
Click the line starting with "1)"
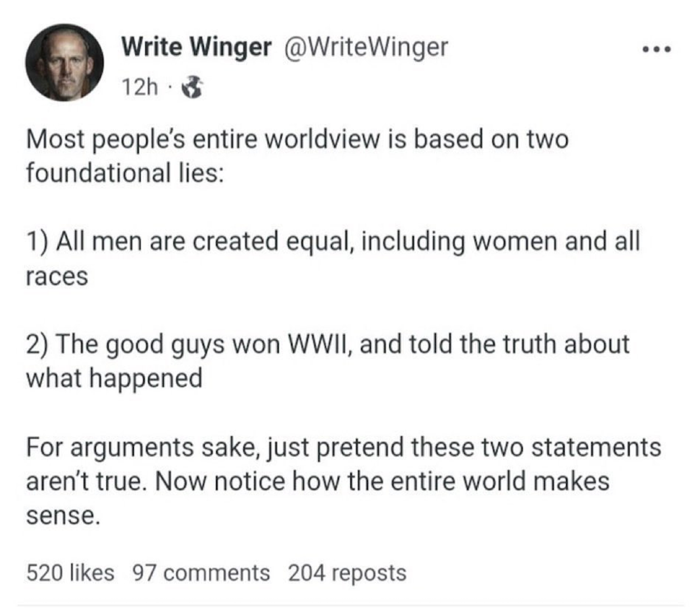333,241
